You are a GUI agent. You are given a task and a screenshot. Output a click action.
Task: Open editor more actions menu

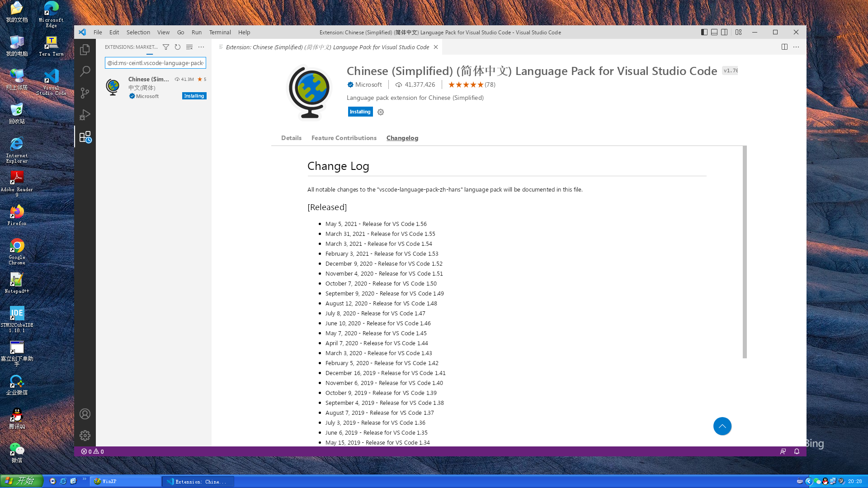click(x=796, y=47)
